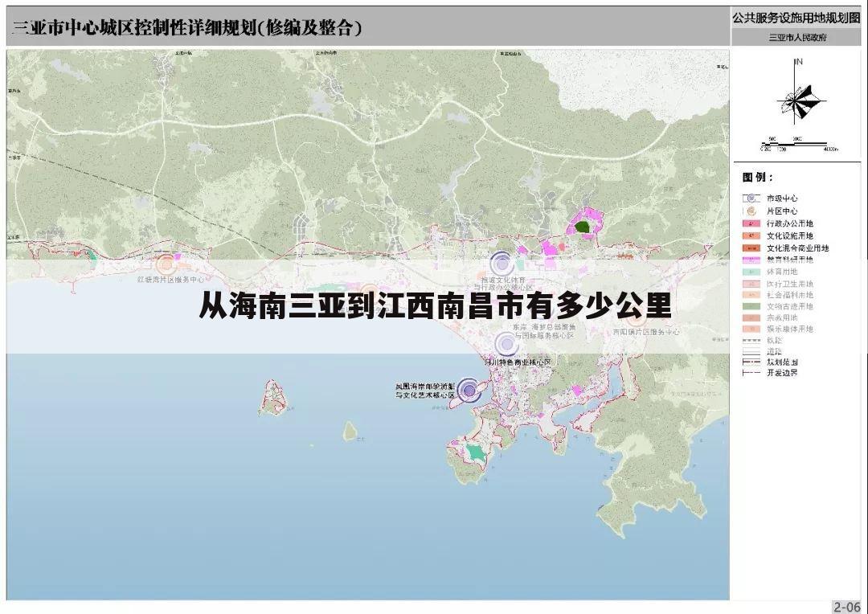Viewport: 868px width, 614px height.
Task: Click the 文化混合商业用地 red-orange swatch
Action: pyautogui.click(x=751, y=248)
